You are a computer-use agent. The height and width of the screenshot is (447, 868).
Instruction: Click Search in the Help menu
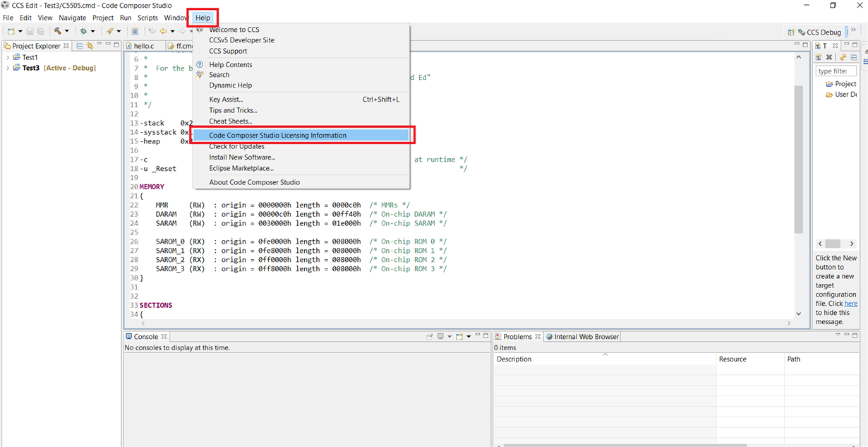[x=301, y=75]
